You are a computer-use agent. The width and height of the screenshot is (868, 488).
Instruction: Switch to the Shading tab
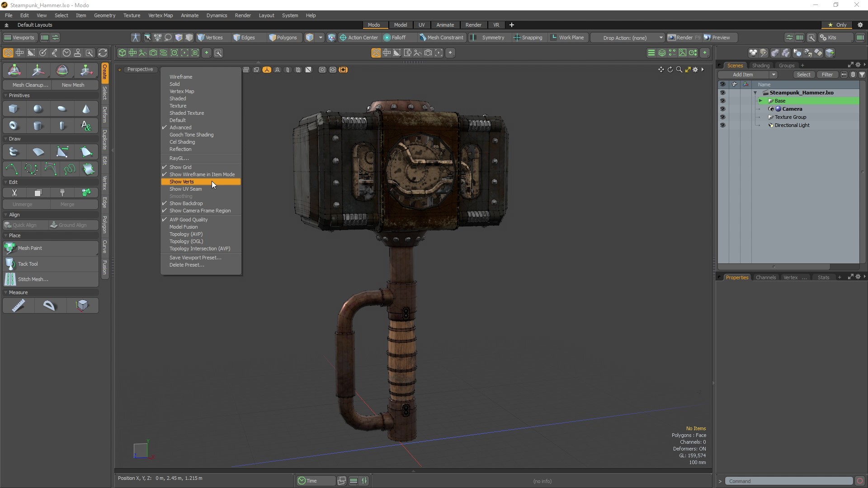point(761,65)
